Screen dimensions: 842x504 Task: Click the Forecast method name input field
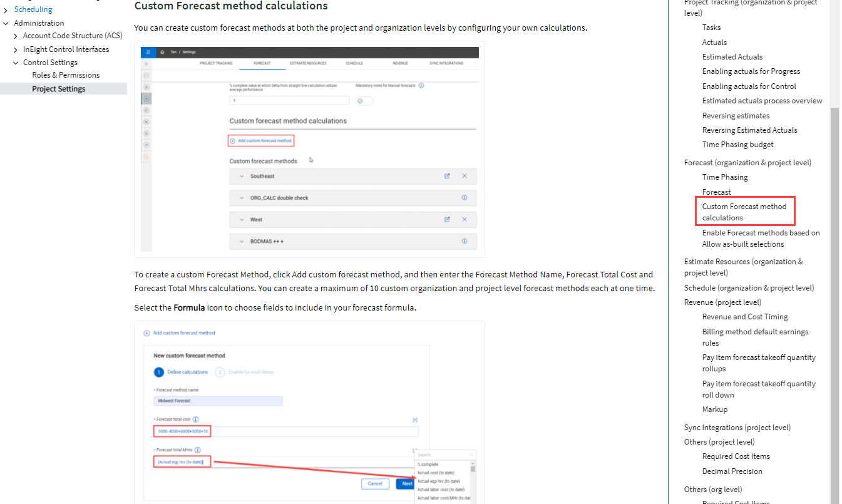pos(218,401)
